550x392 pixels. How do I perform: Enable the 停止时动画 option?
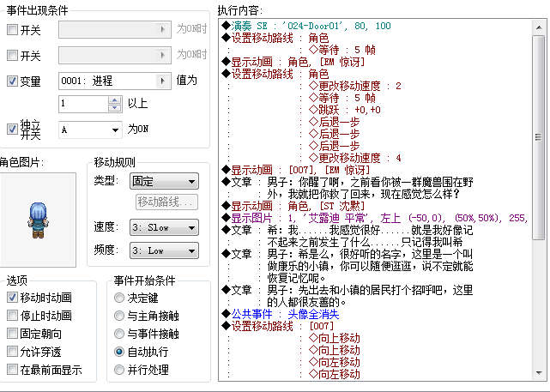coord(12,315)
